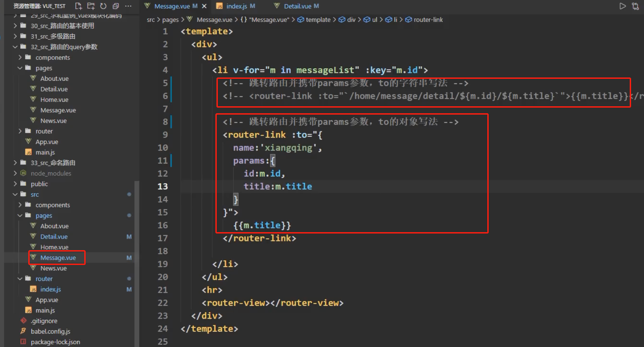
Task: Open the package-lock.json file
Action: pyautogui.click(x=55, y=342)
